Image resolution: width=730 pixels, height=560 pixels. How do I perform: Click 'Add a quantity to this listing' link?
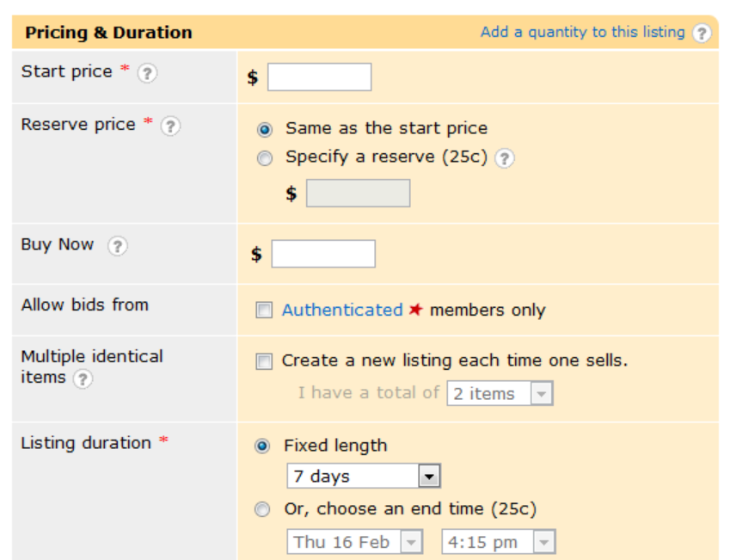click(x=582, y=33)
